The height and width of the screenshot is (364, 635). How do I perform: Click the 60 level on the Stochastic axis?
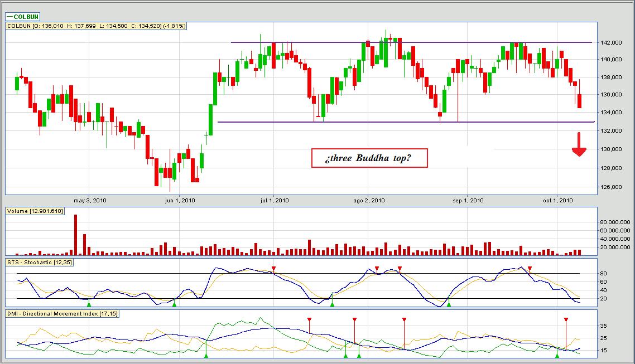click(x=603, y=282)
